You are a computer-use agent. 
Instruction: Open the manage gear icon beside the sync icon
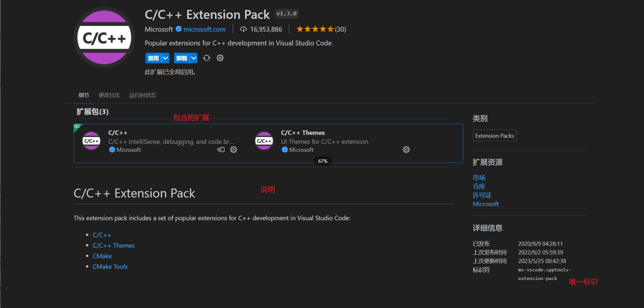coord(220,58)
